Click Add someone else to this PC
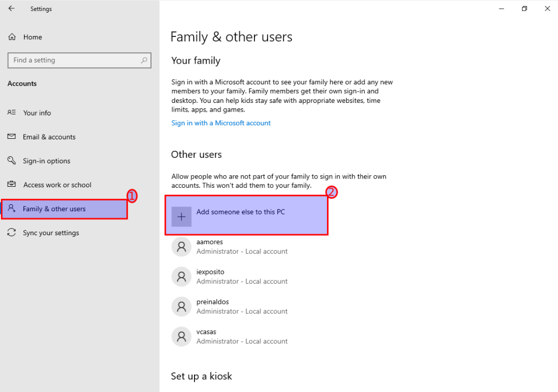Screen dimensions: 558x392 pyautogui.click(x=240, y=212)
